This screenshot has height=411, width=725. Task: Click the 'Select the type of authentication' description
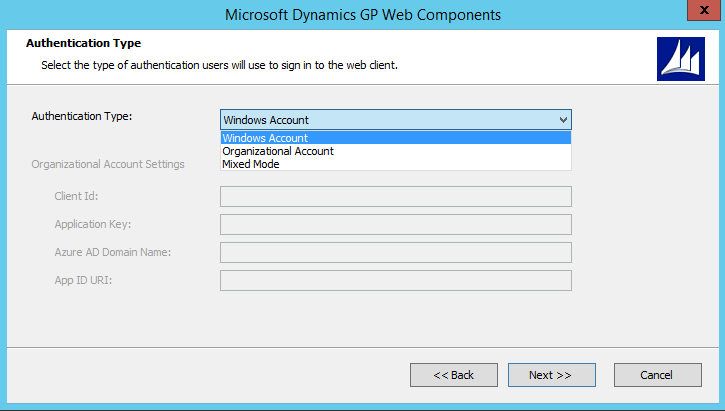pyautogui.click(x=220, y=65)
